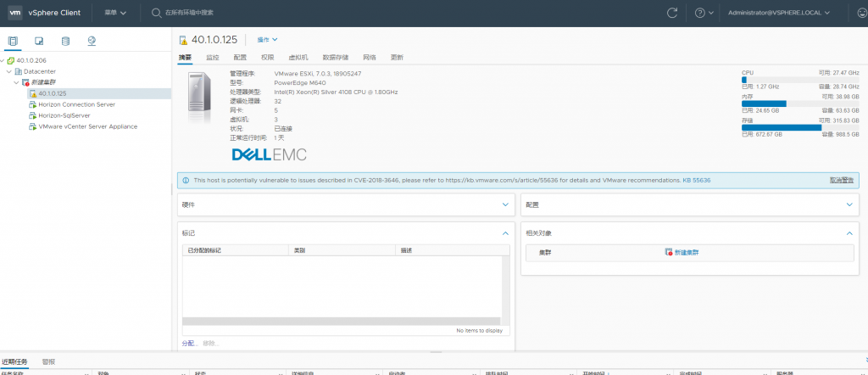868x375 pixels.
Task: Open the help question mark menu
Action: point(704,12)
